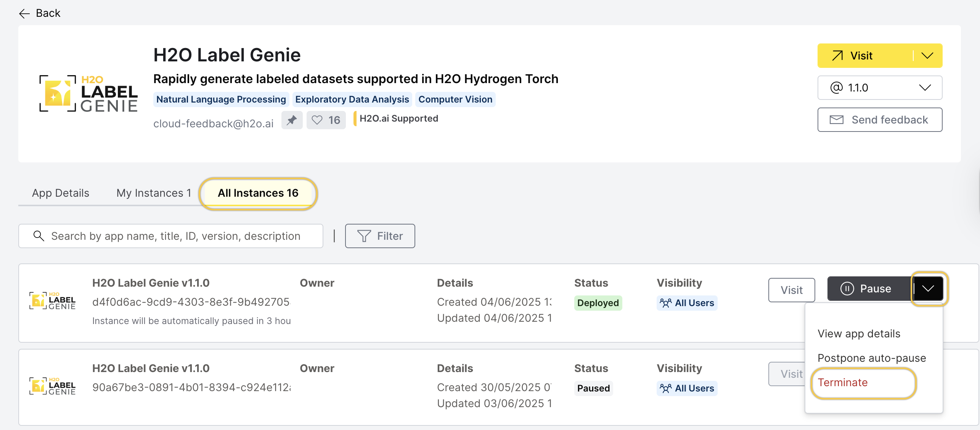Click the search magnifier icon

(39, 236)
